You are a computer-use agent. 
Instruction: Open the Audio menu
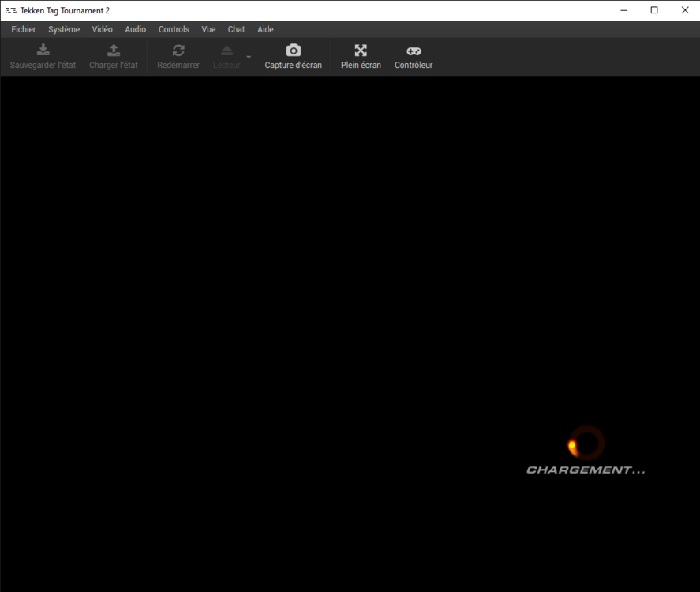pyautogui.click(x=135, y=29)
